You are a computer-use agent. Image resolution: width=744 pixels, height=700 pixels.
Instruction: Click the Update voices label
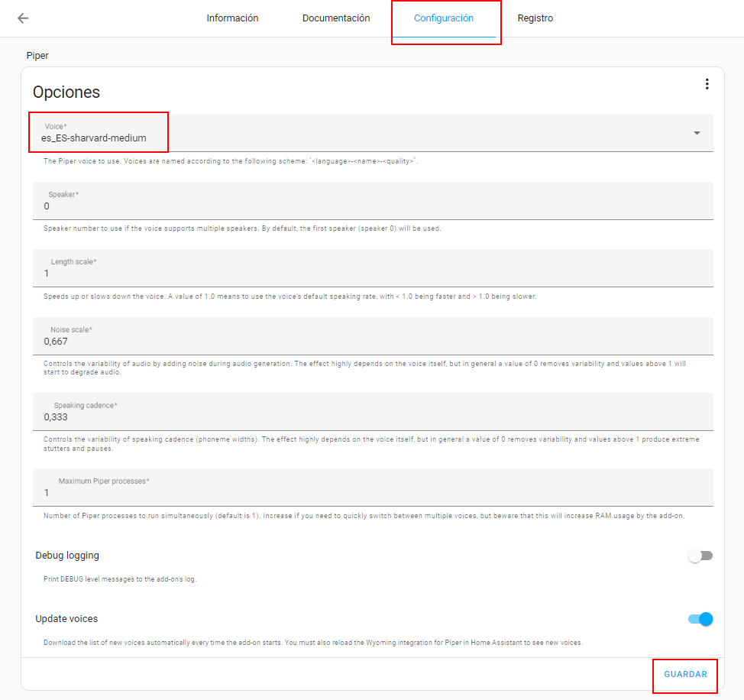click(x=66, y=619)
